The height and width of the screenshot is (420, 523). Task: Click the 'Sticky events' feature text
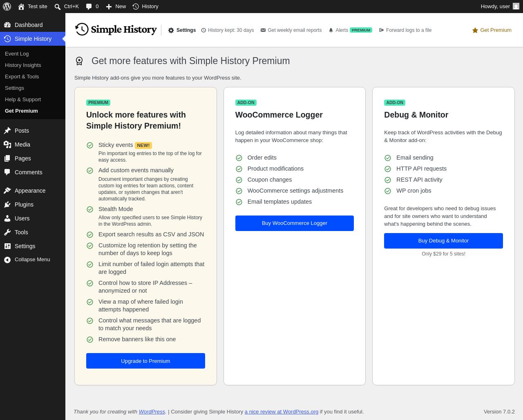point(116,145)
